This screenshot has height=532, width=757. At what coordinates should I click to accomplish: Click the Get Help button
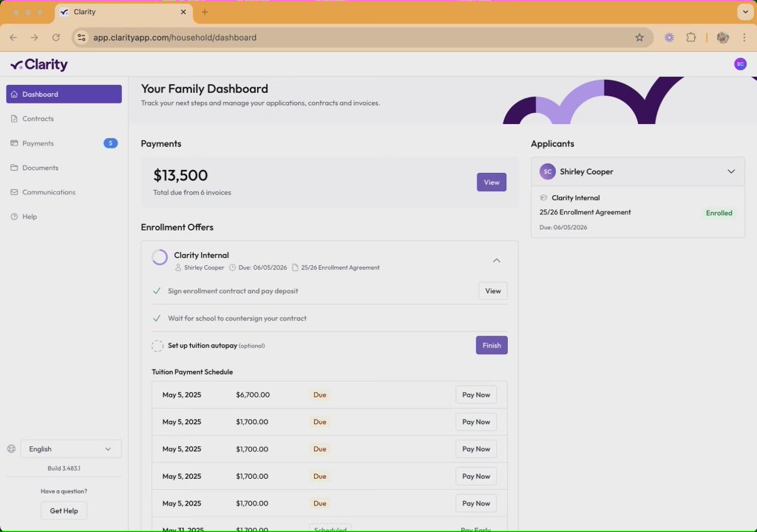tap(64, 511)
